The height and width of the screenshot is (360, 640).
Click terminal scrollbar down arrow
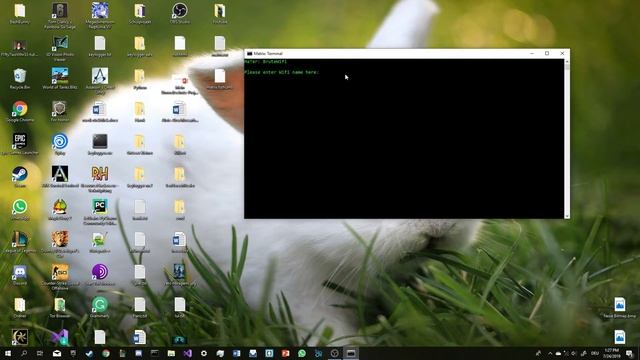click(567, 216)
